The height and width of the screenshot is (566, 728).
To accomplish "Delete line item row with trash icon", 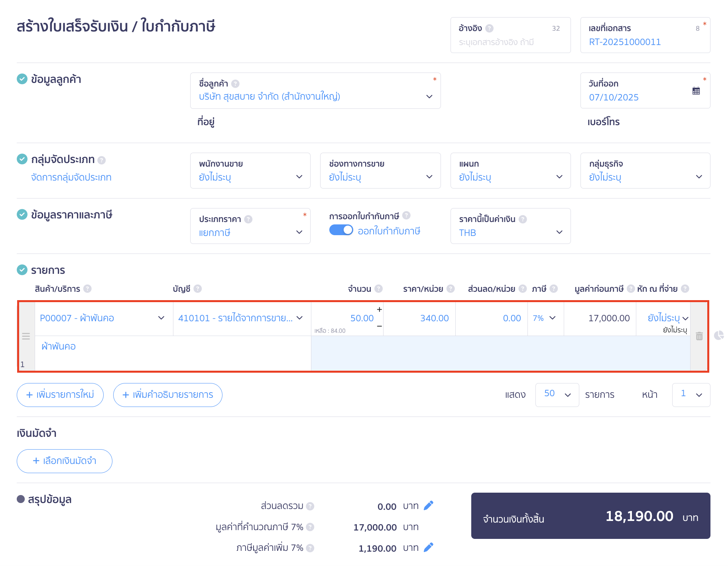I will click(x=699, y=336).
